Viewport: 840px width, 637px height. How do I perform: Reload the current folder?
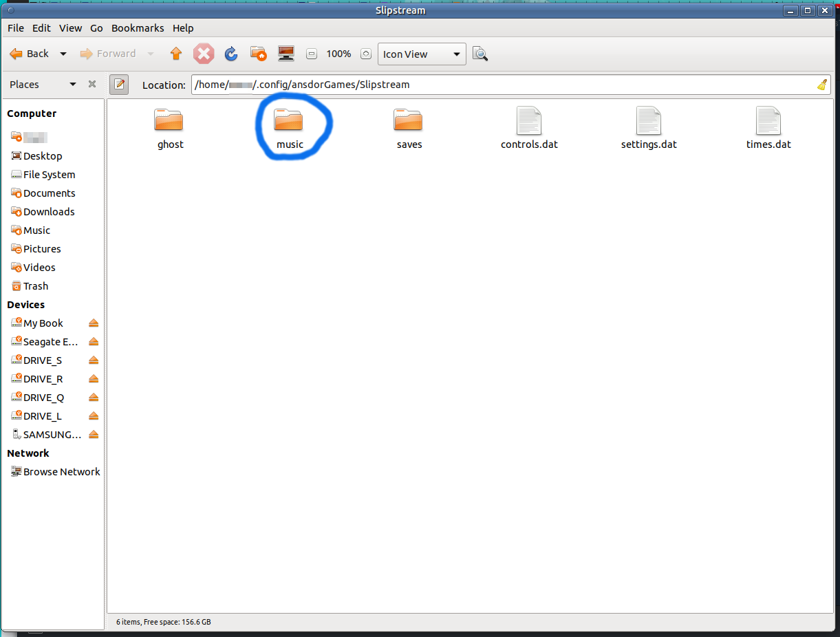click(231, 54)
